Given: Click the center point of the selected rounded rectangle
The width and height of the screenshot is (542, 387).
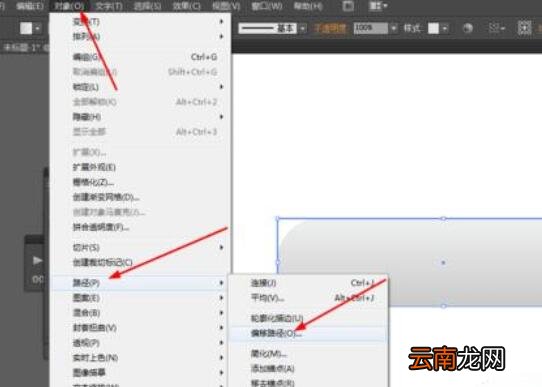Looking at the screenshot, I should click(443, 263).
